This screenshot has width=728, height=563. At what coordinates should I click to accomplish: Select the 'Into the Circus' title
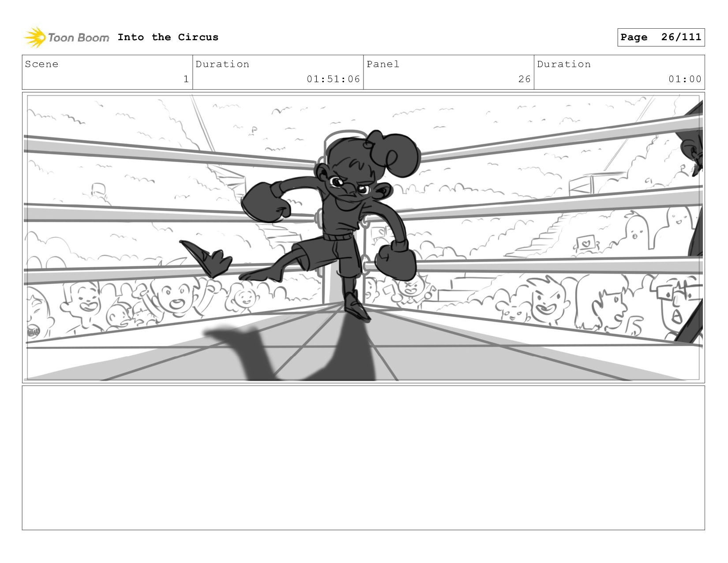point(168,37)
